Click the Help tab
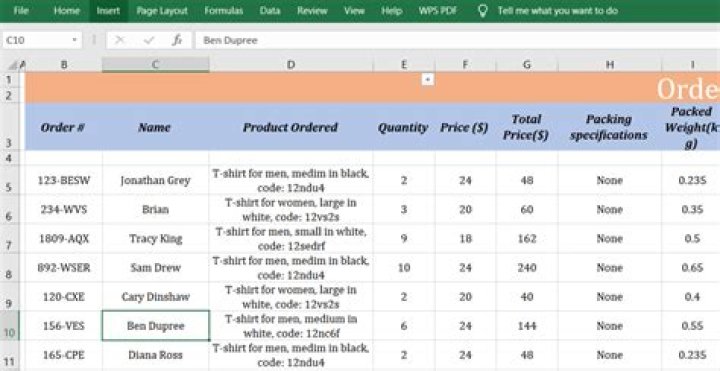Image resolution: width=720 pixels, height=371 pixels. [x=392, y=11]
